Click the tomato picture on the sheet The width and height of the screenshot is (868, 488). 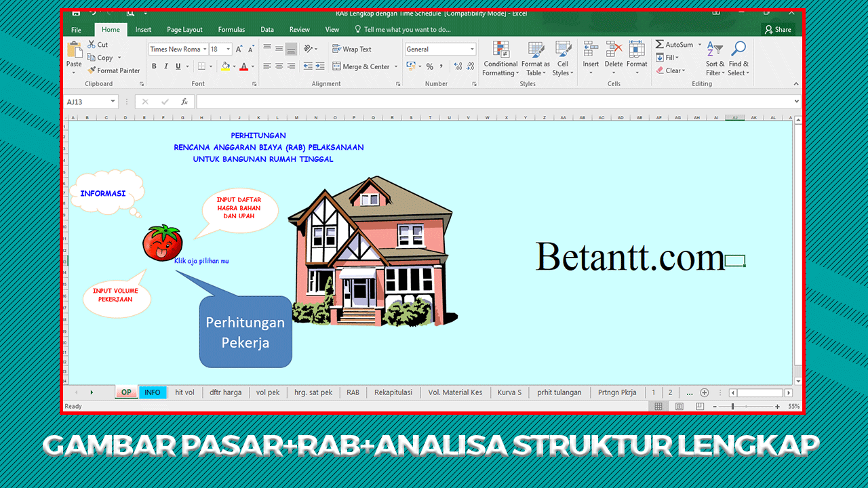click(162, 243)
